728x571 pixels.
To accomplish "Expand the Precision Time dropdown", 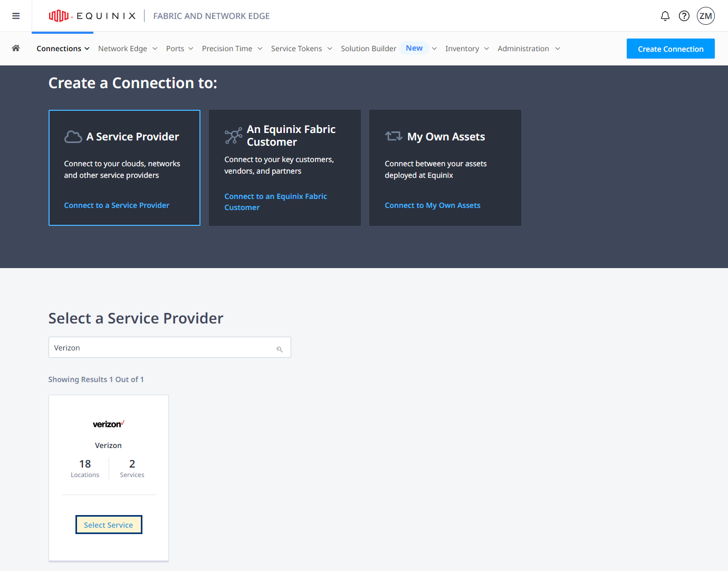I will [x=232, y=49].
